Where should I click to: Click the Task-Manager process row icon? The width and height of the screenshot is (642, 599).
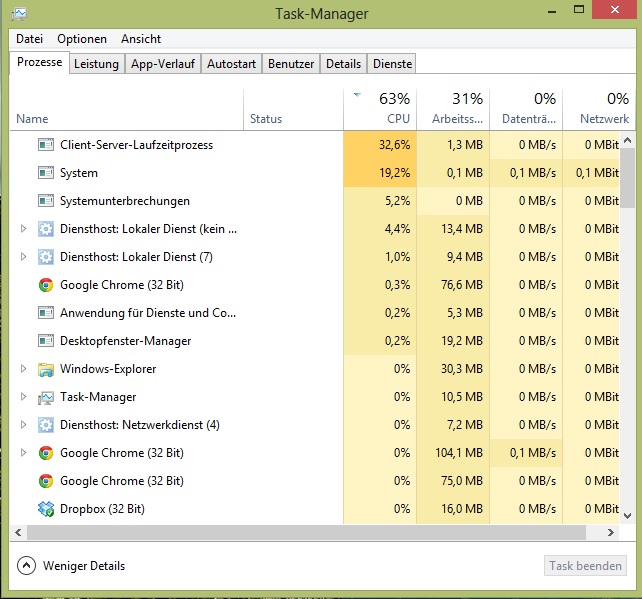click(46, 397)
